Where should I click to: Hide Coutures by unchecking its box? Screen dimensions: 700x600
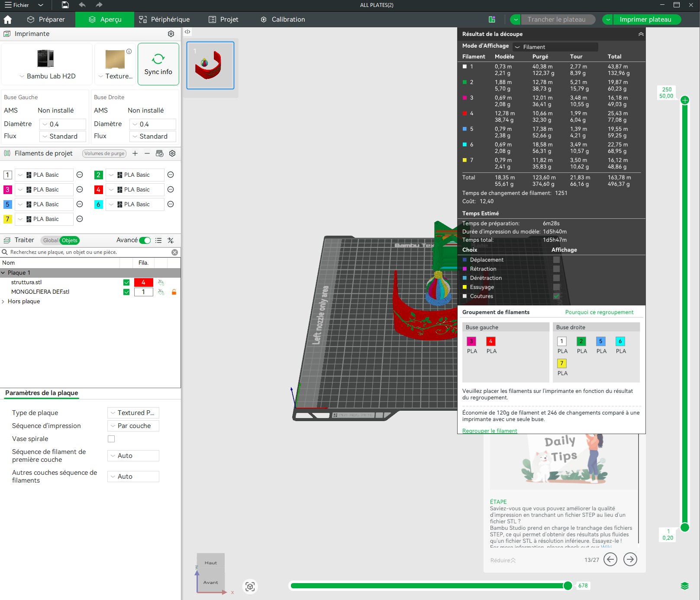tap(556, 296)
